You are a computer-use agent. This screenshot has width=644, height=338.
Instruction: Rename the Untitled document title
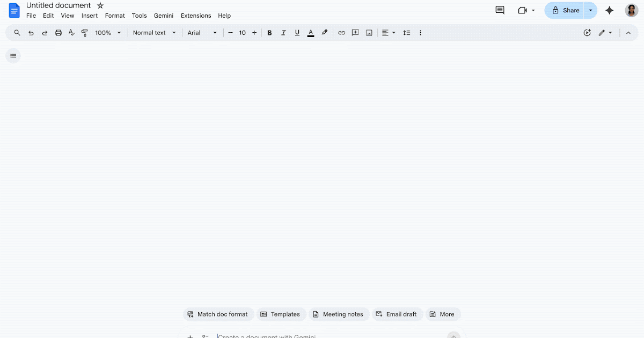[58, 5]
